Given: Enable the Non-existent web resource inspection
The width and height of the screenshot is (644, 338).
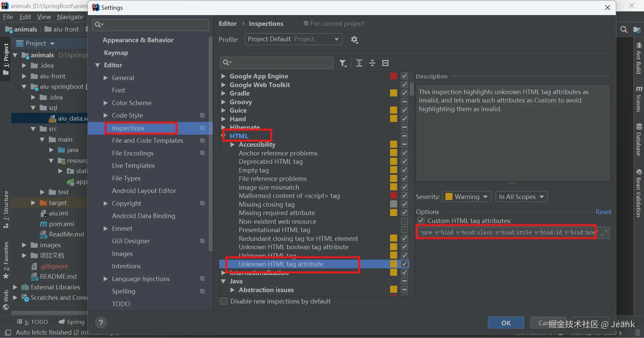Looking at the screenshot, I should pyautogui.click(x=405, y=221).
